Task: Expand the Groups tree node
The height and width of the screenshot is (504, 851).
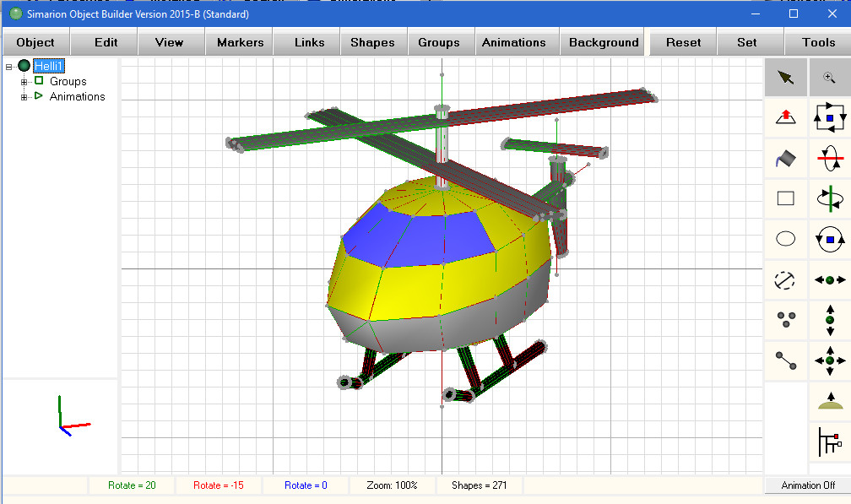Action: (25, 81)
